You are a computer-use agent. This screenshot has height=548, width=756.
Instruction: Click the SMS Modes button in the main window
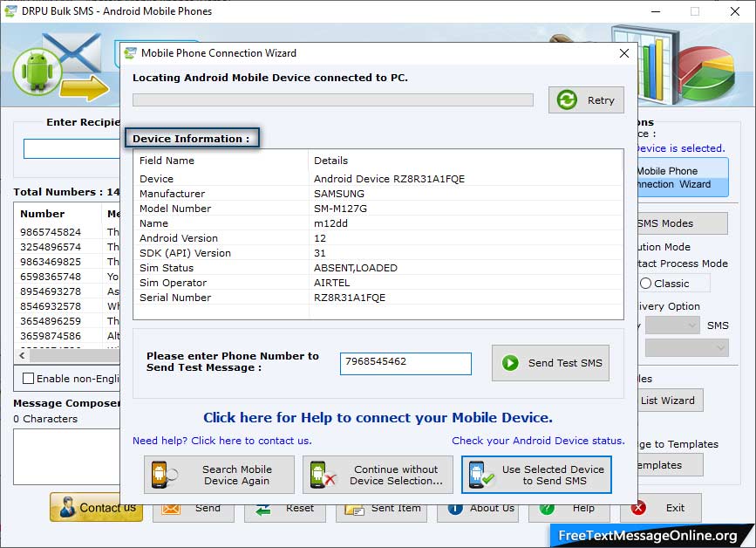click(x=682, y=223)
